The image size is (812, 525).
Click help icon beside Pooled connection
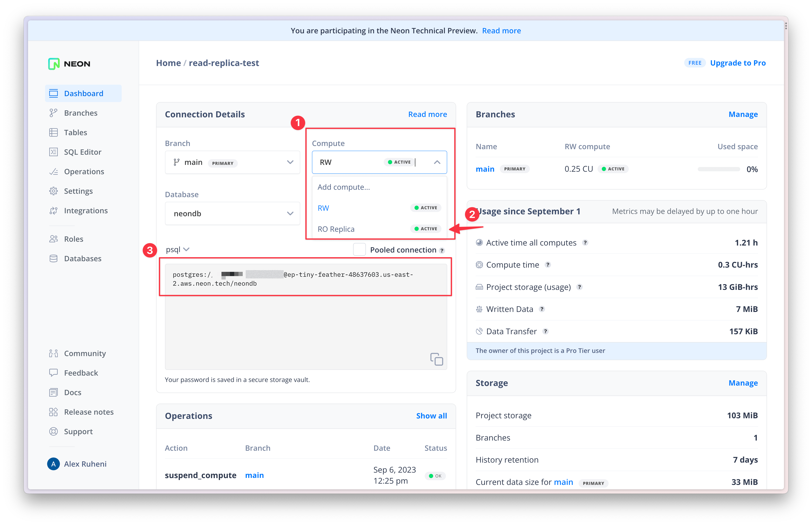[x=442, y=251]
